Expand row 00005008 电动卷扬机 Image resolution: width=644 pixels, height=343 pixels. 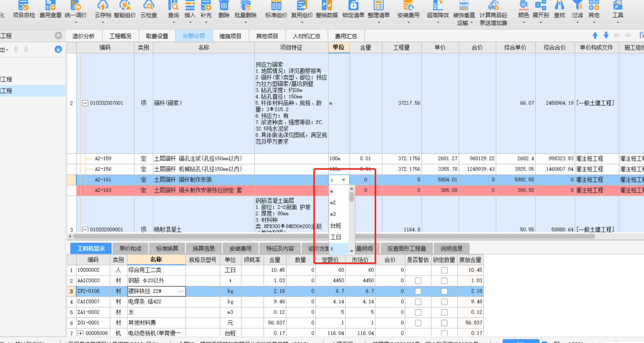coord(80,333)
